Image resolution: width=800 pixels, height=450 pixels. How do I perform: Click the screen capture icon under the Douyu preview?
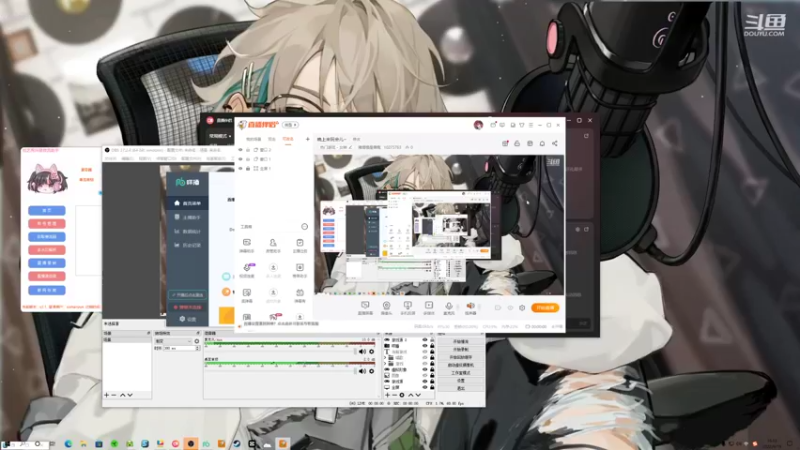(x=365, y=305)
